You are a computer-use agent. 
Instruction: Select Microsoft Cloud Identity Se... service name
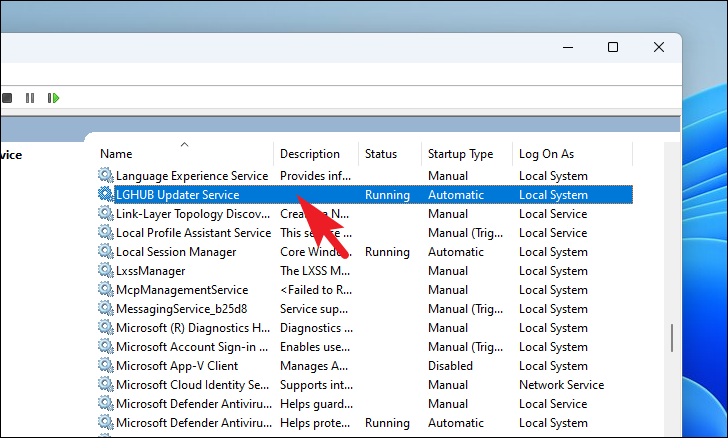(x=192, y=385)
